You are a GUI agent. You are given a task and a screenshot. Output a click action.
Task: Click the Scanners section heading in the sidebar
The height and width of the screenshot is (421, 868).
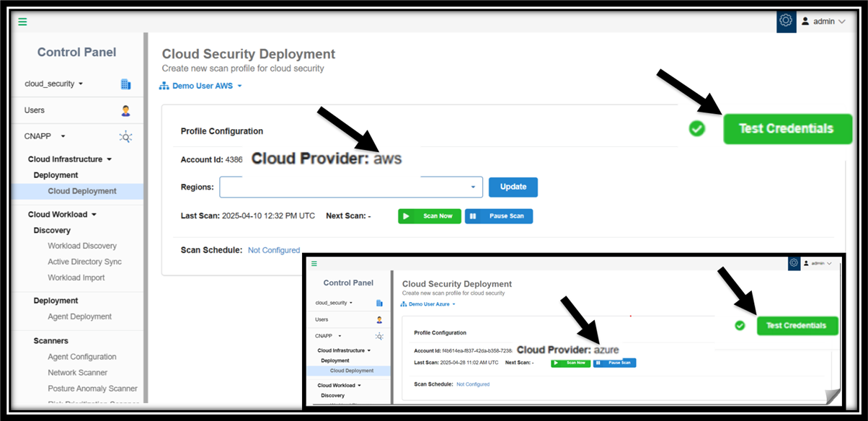pyautogui.click(x=51, y=340)
